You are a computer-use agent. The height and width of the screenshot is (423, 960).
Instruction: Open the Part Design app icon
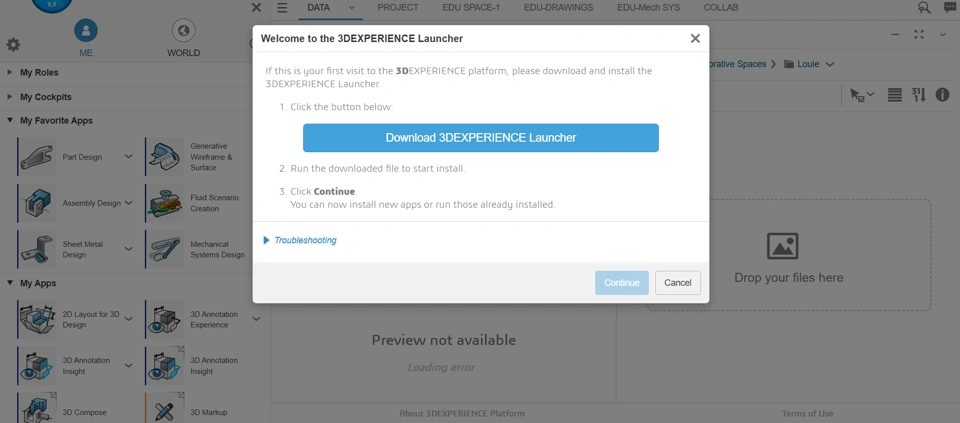point(37,157)
